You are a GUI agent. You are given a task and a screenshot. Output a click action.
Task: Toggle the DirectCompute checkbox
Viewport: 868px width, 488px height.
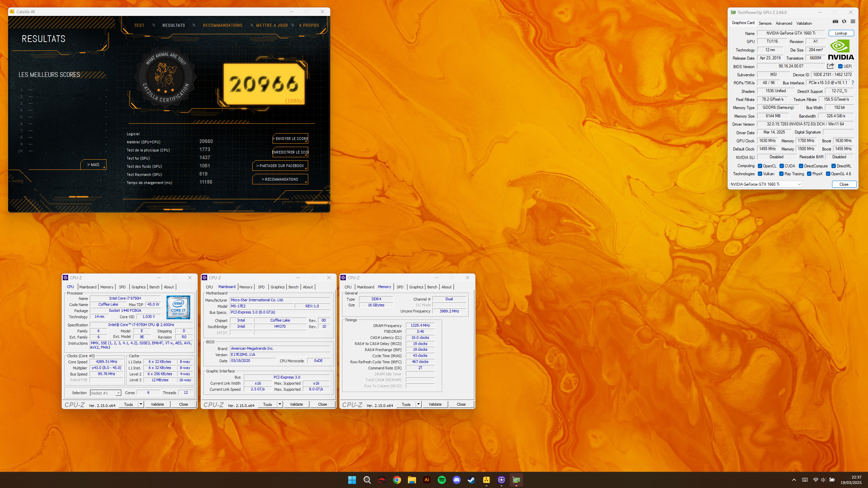coord(801,166)
